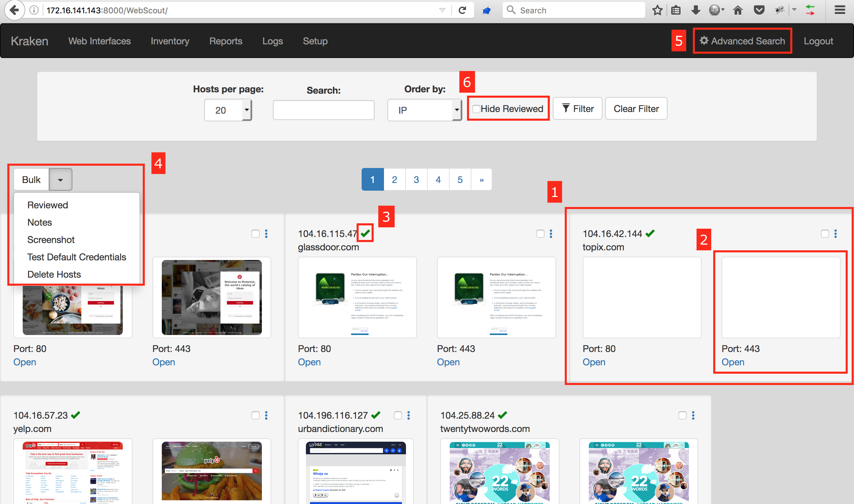
Task: Open the Firefox hamburger menu
Action: coord(840,10)
